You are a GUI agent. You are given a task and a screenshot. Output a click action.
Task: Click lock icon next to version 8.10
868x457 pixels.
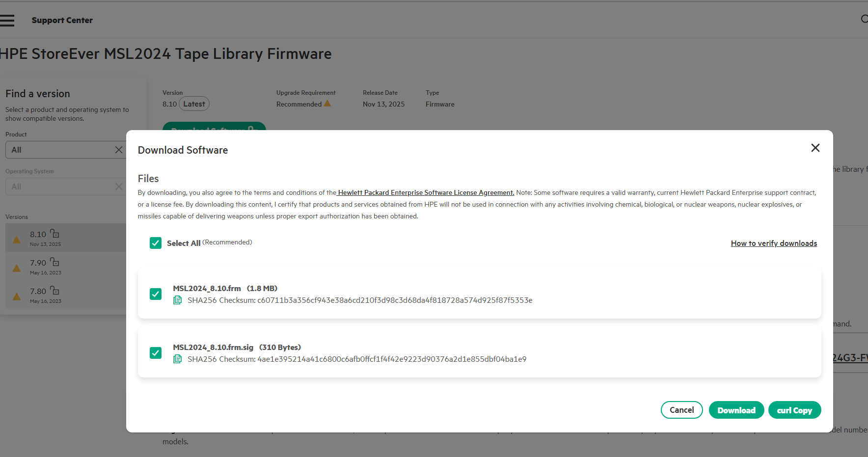(x=54, y=234)
